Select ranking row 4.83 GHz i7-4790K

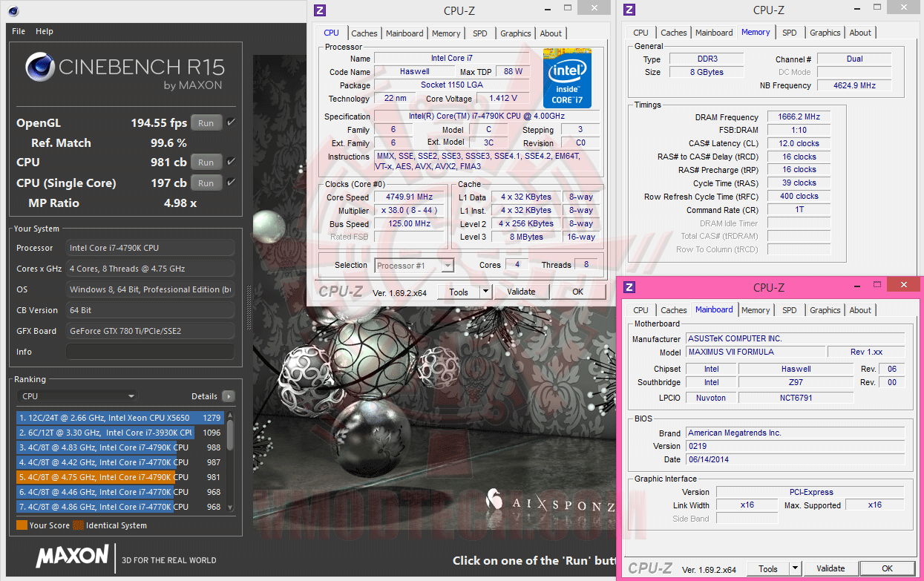(x=119, y=447)
